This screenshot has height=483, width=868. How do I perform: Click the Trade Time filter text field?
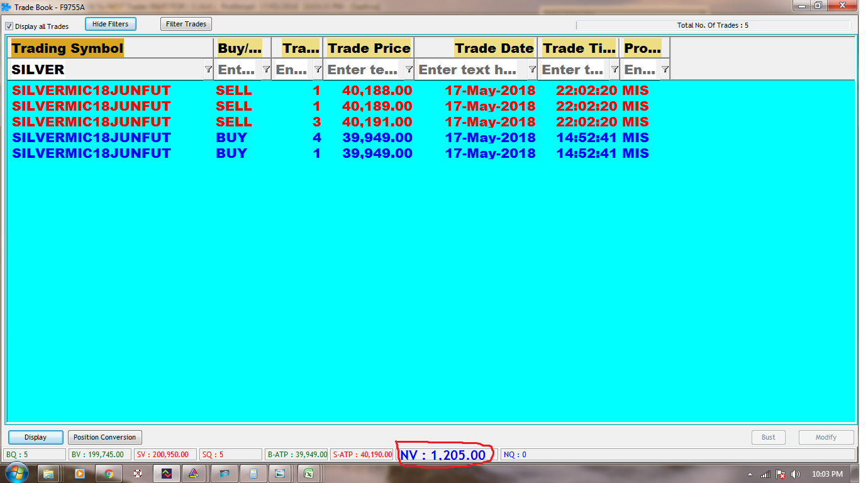pos(574,69)
